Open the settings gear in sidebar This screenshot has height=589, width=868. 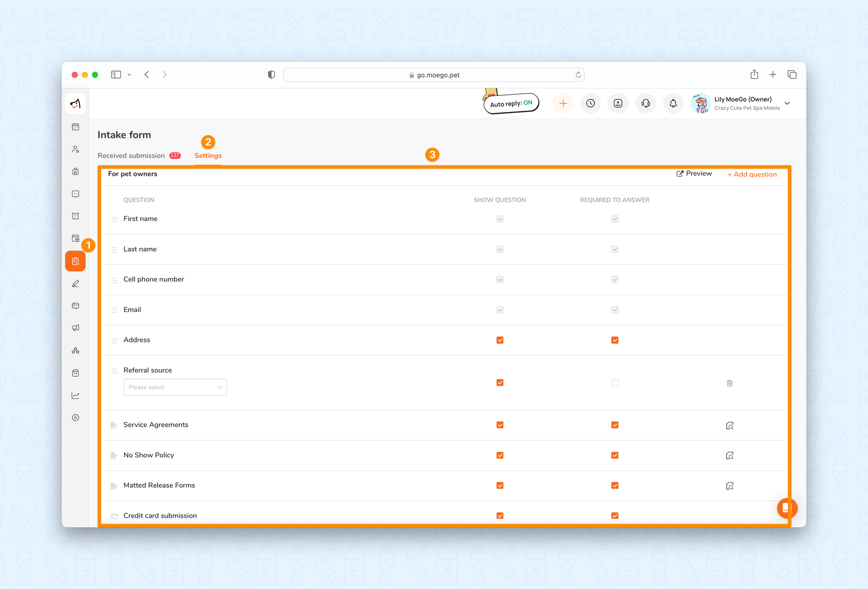click(x=76, y=418)
